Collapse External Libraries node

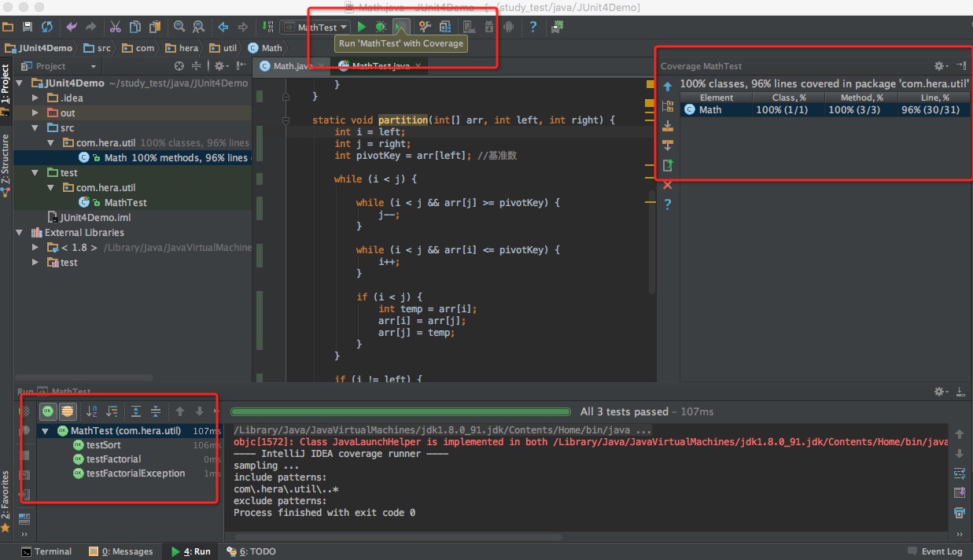pyautogui.click(x=20, y=232)
